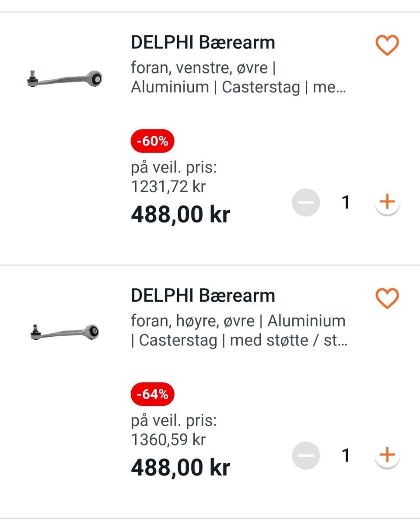The height and width of the screenshot is (525, 420).
Task: Select the quantity field of the venstre Bærearm
Action: (346, 202)
